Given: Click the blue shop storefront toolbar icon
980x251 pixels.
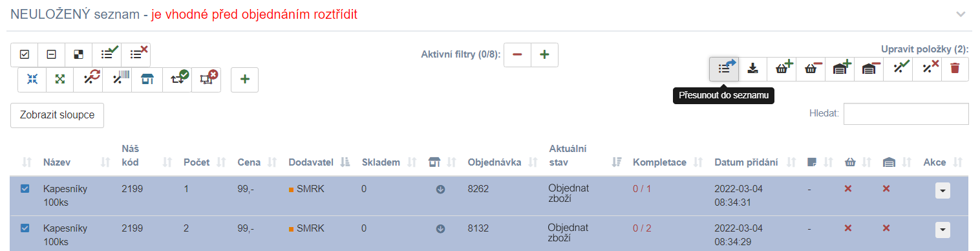Looking at the screenshot, I should tap(148, 79).
